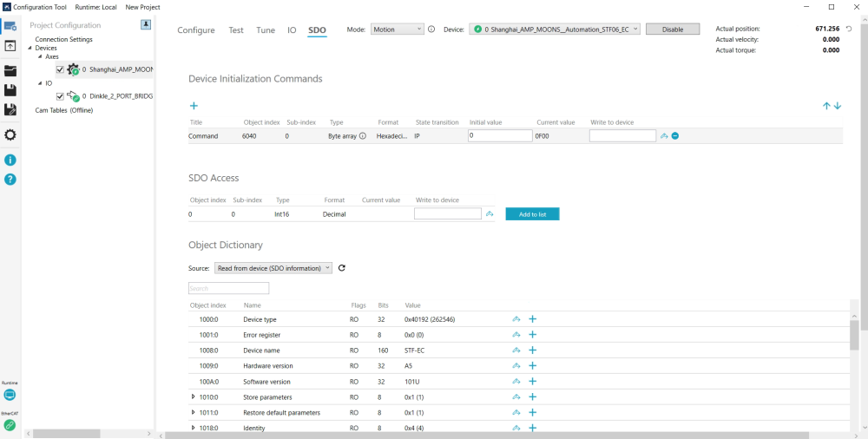This screenshot has height=439, width=868.
Task: Open the settings gear in left sidebar
Action: point(10,134)
